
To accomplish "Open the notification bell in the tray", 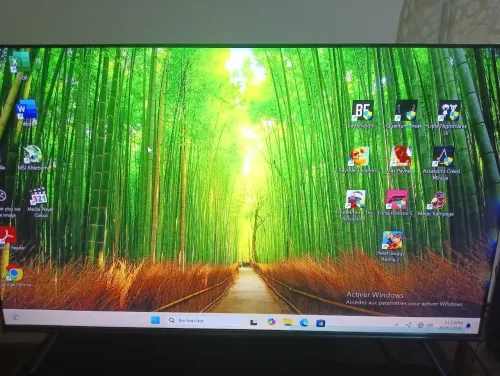I will [x=469, y=326].
